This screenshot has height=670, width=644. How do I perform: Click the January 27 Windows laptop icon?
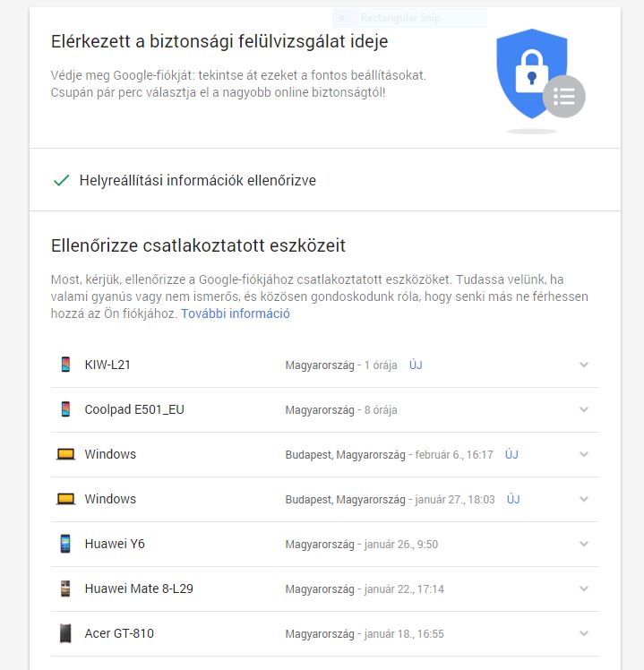65,499
